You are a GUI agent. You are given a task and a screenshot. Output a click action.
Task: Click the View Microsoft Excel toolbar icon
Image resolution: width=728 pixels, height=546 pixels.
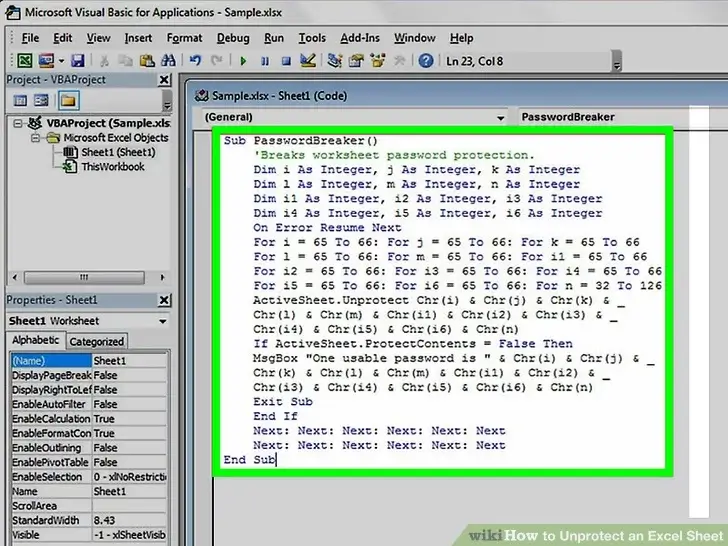click(25, 61)
